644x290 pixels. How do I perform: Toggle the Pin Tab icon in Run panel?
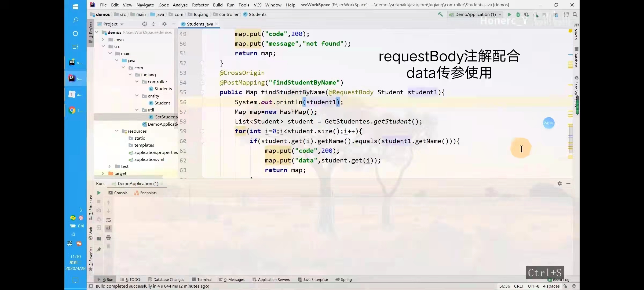99,249
